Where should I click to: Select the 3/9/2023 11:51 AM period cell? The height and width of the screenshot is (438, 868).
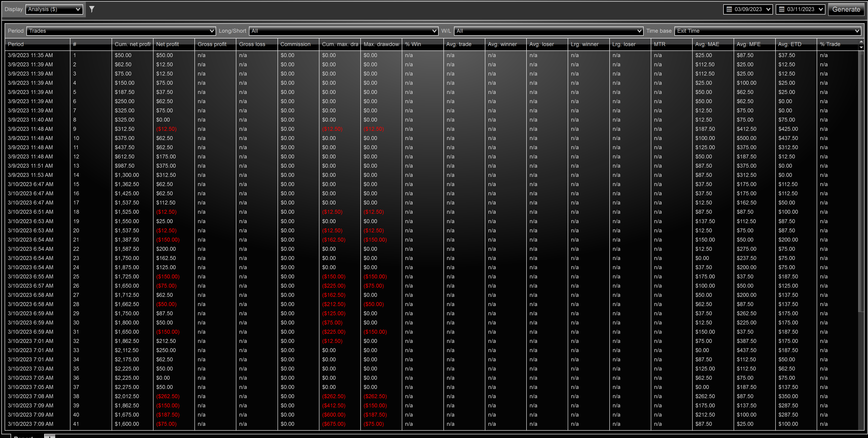30,166
